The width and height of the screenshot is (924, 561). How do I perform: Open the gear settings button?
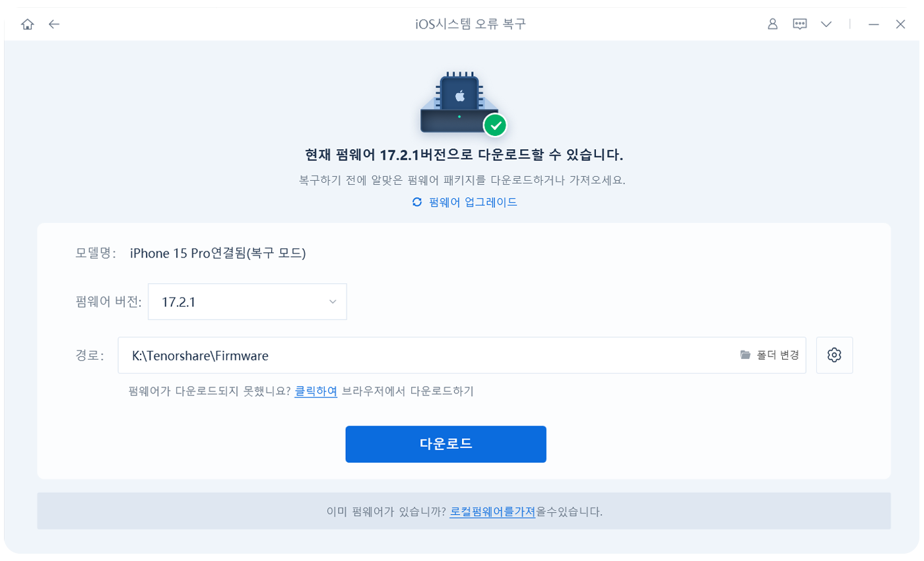pyautogui.click(x=834, y=355)
